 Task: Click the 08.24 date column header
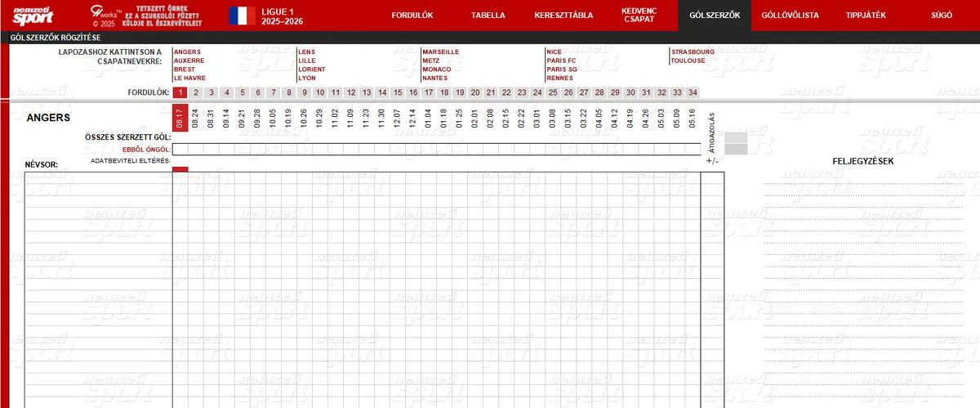[x=195, y=118]
